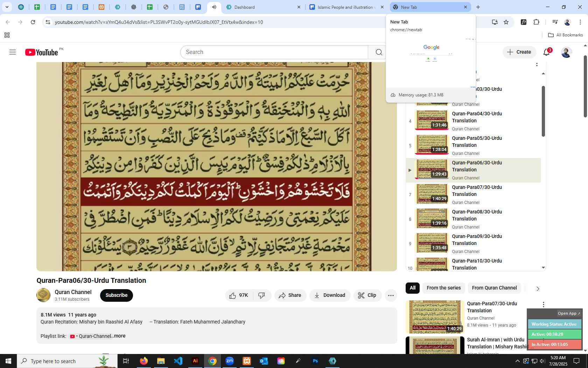Screen dimensions: 588x368
Task: Switch to Islamic People and illustration tab
Action: click(x=346, y=7)
